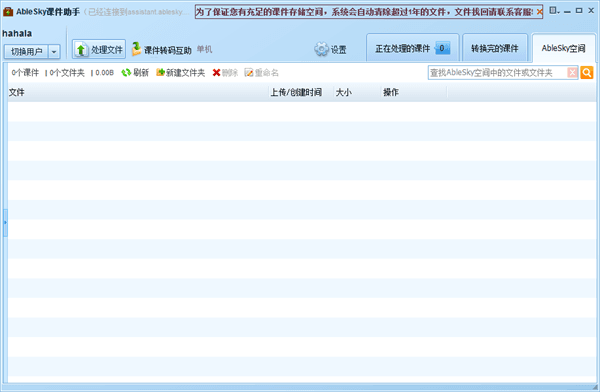Click the 新建文件夹 folder icon
Screen dimensions: 600x392
click(x=160, y=72)
